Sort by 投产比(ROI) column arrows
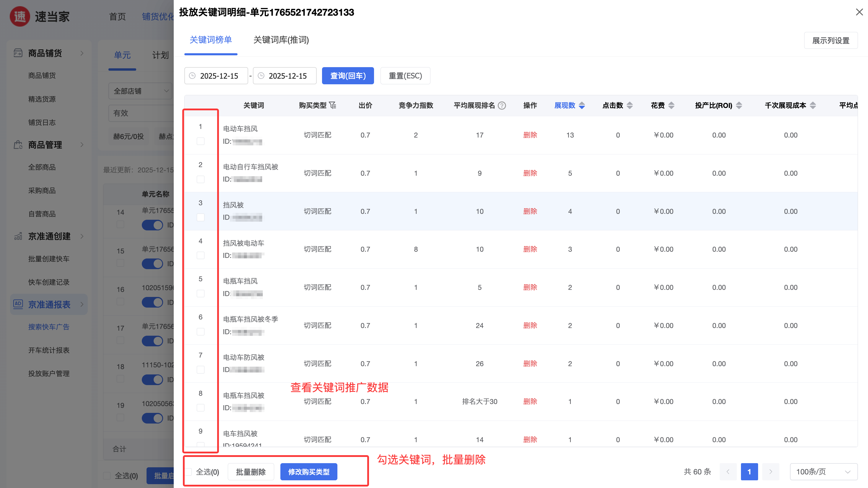Viewport: 868px width, 488px height. [739, 106]
